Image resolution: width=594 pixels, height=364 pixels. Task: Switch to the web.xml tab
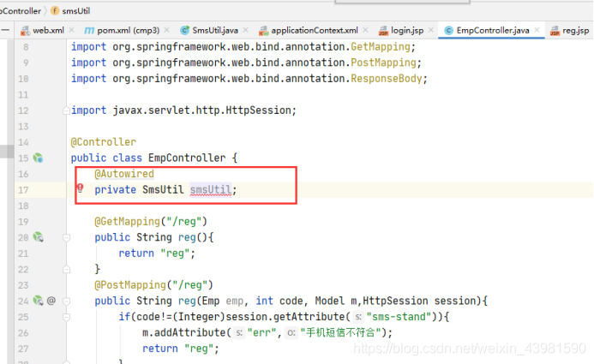[x=48, y=30]
